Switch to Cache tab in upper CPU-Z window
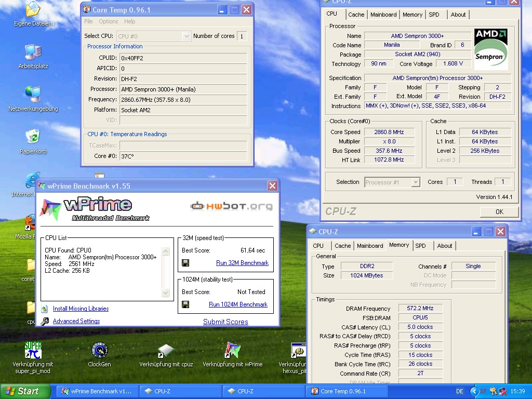Screen dimensions: 532x399 (x=356, y=15)
